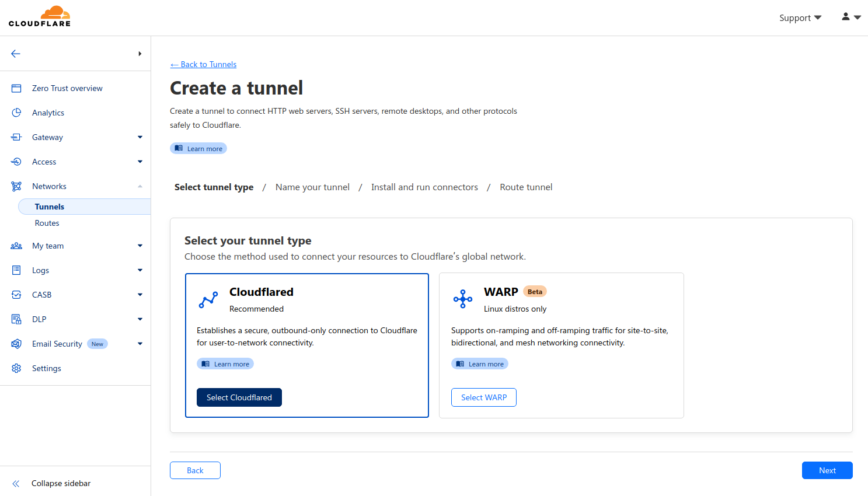Image resolution: width=868 pixels, height=496 pixels.
Task: Click the DLP icon in sidebar
Action: (x=16, y=319)
